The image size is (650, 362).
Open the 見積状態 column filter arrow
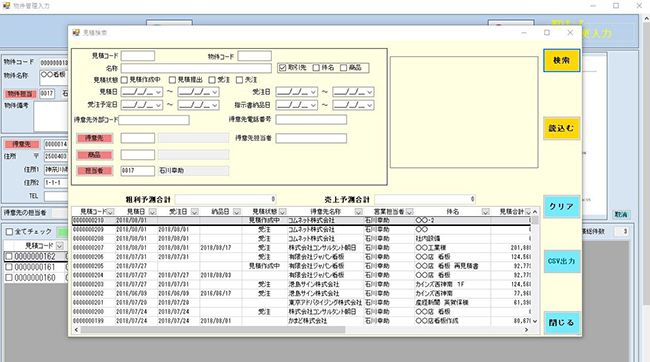(x=283, y=212)
